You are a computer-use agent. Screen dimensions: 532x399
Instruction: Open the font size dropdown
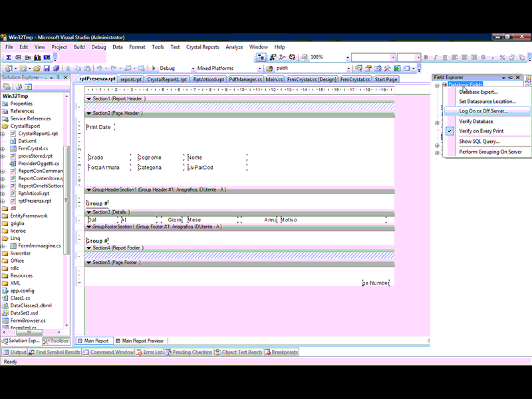418,57
